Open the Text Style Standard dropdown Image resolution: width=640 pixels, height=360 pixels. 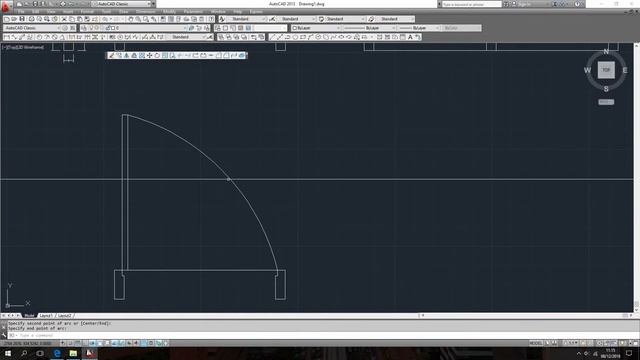tap(246, 19)
